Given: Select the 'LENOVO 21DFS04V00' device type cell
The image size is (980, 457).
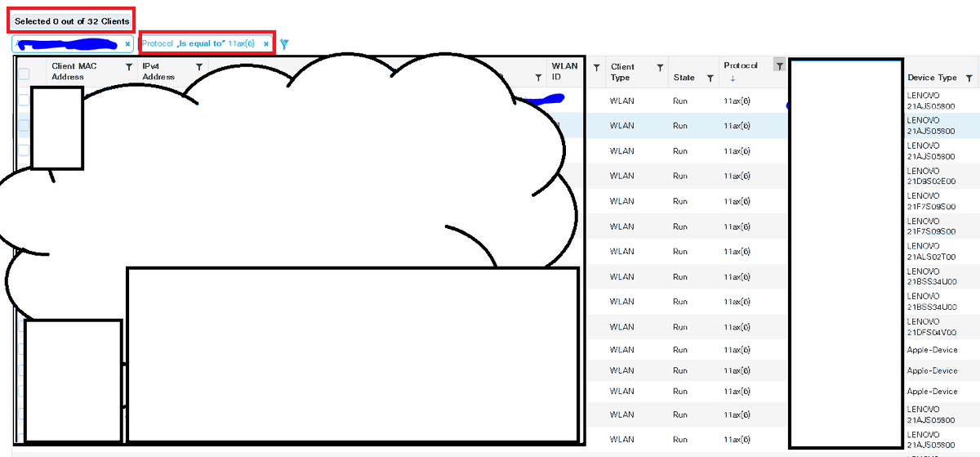Looking at the screenshot, I should [x=932, y=327].
